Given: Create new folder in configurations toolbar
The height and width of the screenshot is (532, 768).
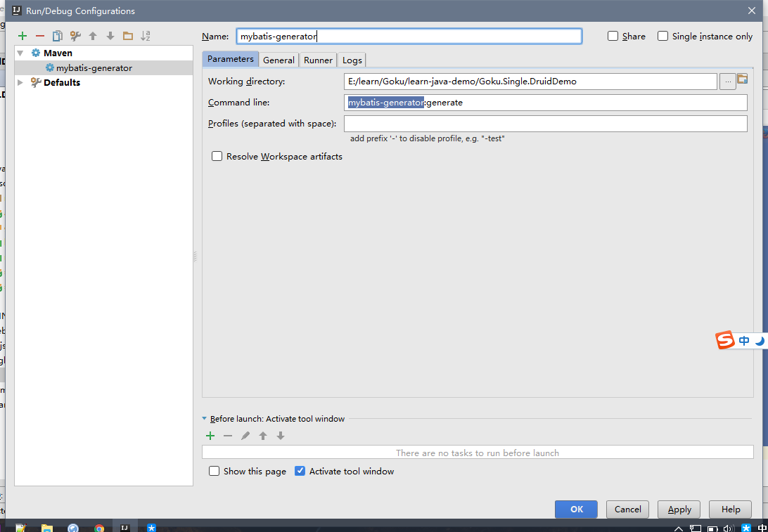Looking at the screenshot, I should click(128, 36).
